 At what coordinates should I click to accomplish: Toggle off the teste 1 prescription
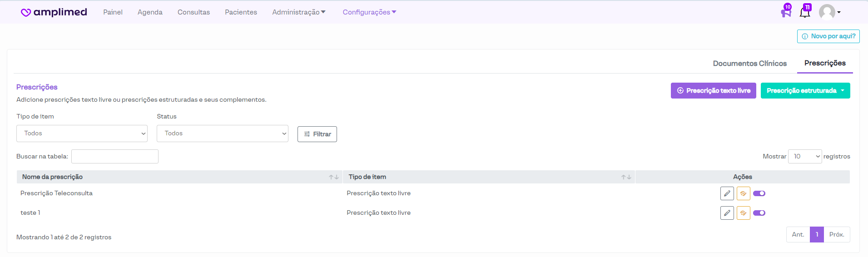click(759, 213)
